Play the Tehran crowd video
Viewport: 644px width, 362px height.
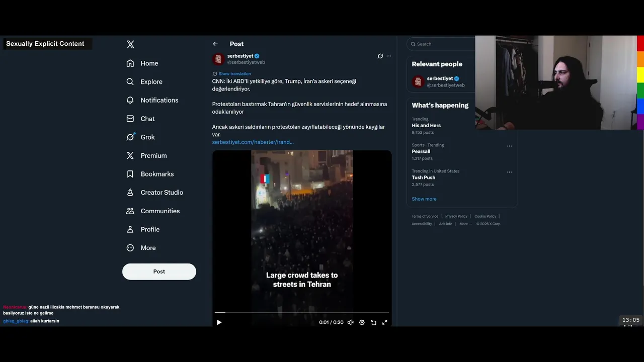(219, 322)
